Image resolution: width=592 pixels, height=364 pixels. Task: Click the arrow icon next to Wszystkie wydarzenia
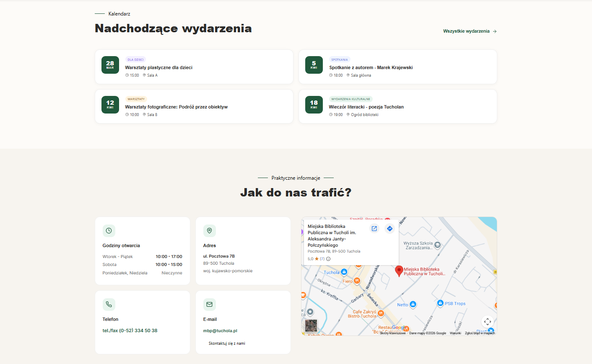tap(495, 31)
